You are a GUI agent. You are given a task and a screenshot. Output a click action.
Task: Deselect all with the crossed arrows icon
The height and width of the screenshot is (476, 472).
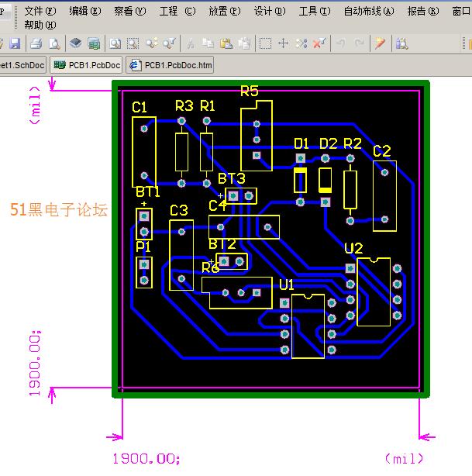tap(301, 43)
